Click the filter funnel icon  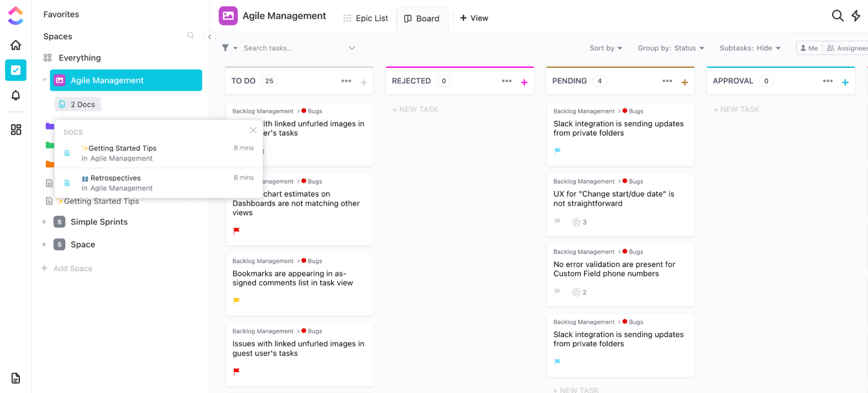coord(225,48)
